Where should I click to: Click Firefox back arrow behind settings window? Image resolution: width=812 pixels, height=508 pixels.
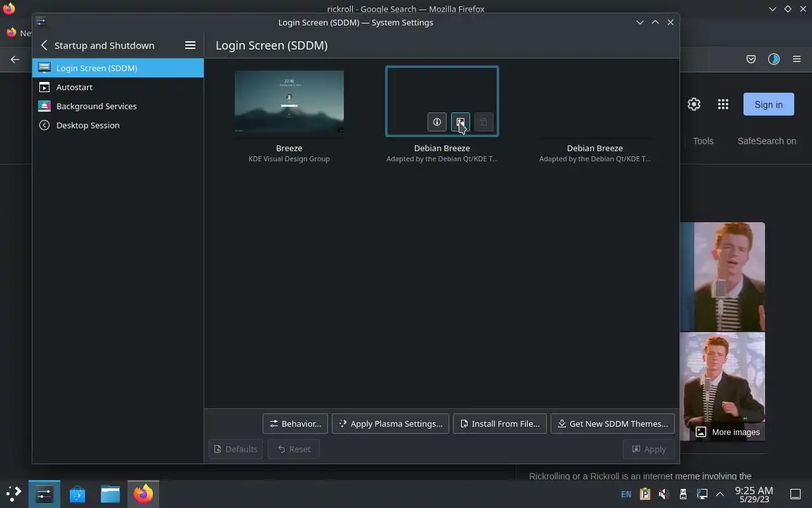pos(15,59)
